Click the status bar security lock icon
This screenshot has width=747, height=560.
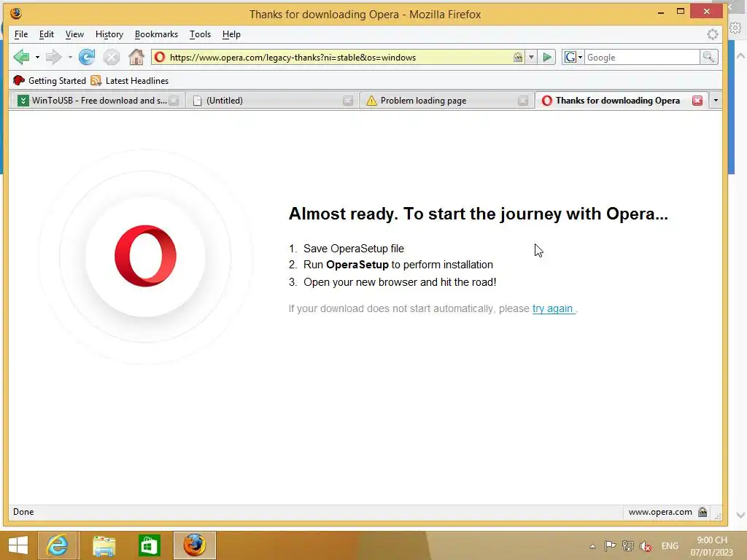703,512
